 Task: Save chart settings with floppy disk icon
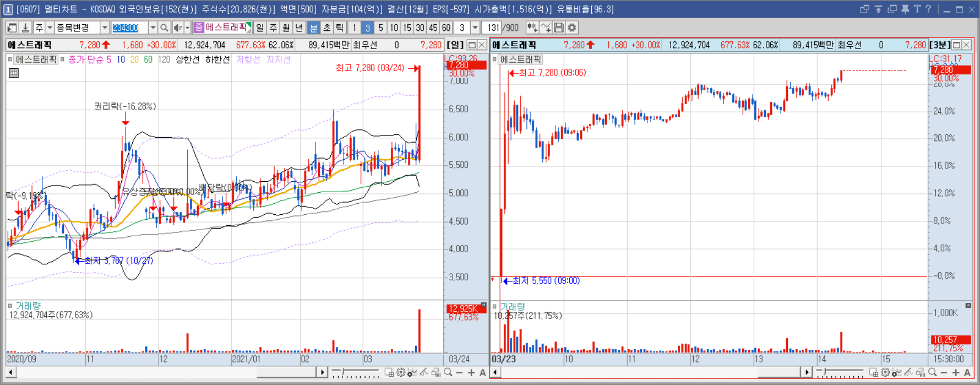pyautogui.click(x=559, y=28)
